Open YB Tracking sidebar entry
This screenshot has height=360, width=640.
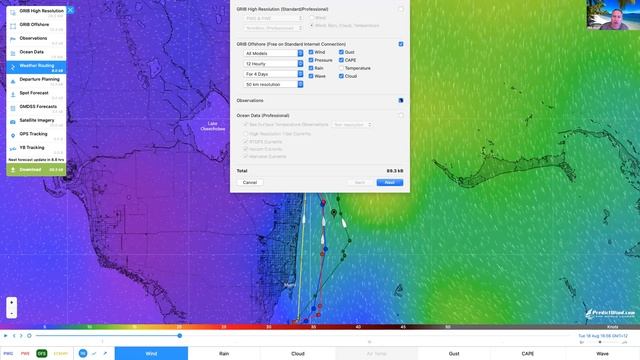coord(36,149)
